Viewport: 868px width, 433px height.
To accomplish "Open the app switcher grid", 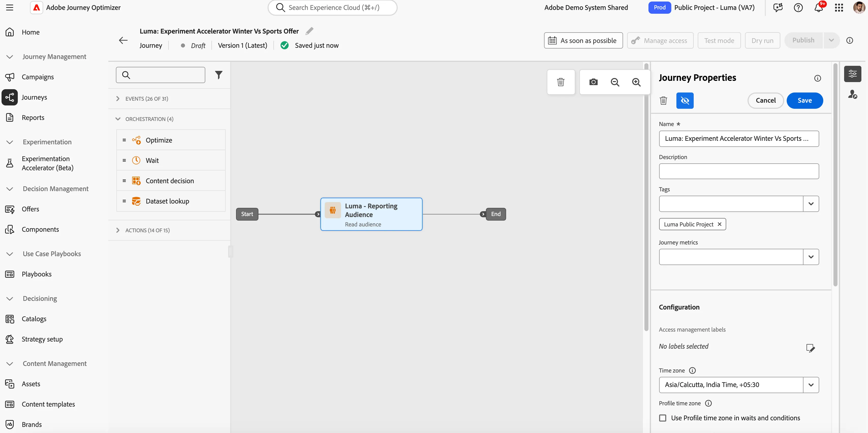I will (839, 7).
